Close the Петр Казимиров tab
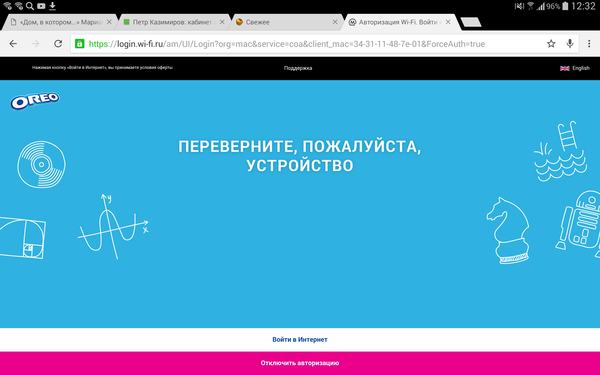 pyautogui.click(x=222, y=22)
